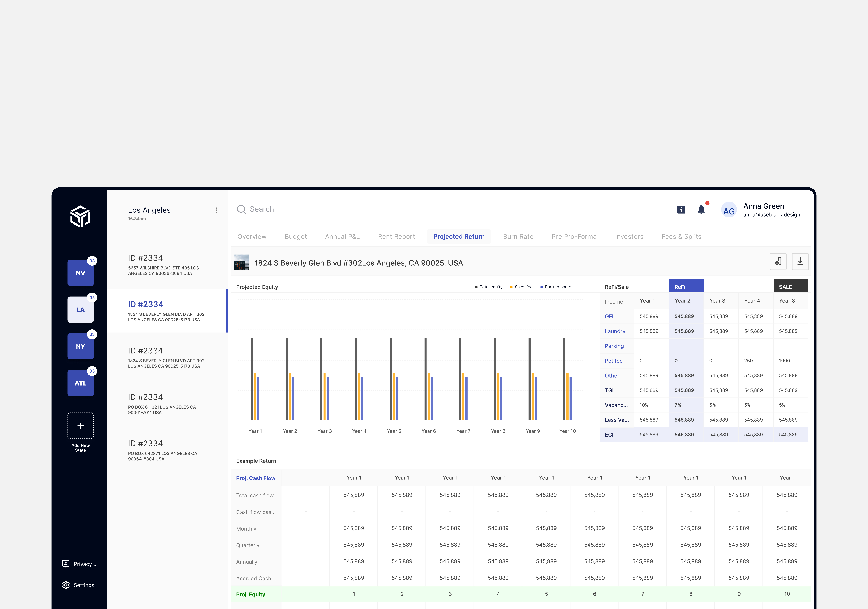
Task: Click the Year 8 header under SALE
Action: (791, 301)
